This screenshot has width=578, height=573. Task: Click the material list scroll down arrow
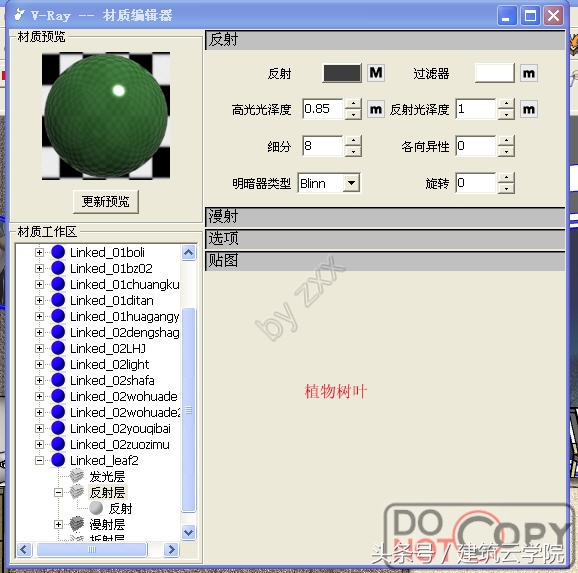pos(189,532)
